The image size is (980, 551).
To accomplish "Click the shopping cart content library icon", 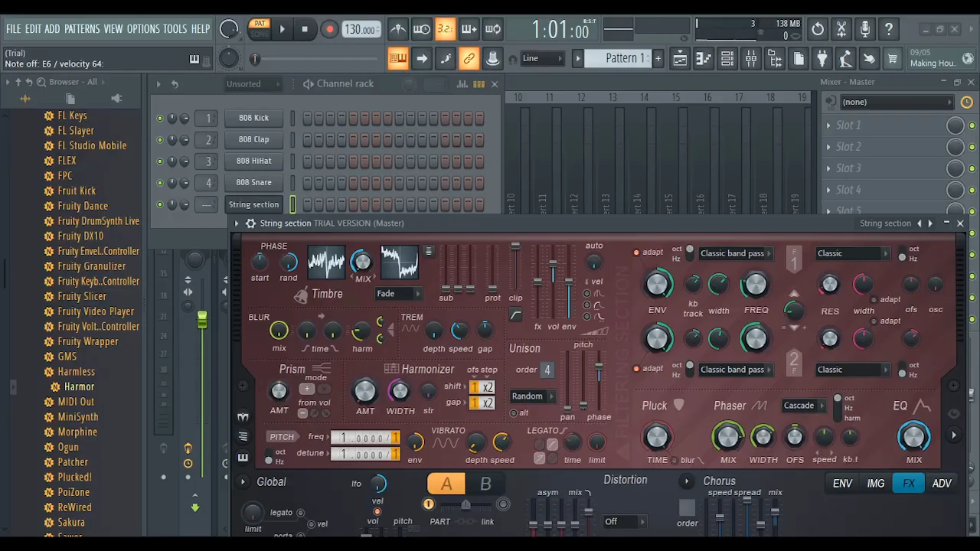I will point(893,58).
